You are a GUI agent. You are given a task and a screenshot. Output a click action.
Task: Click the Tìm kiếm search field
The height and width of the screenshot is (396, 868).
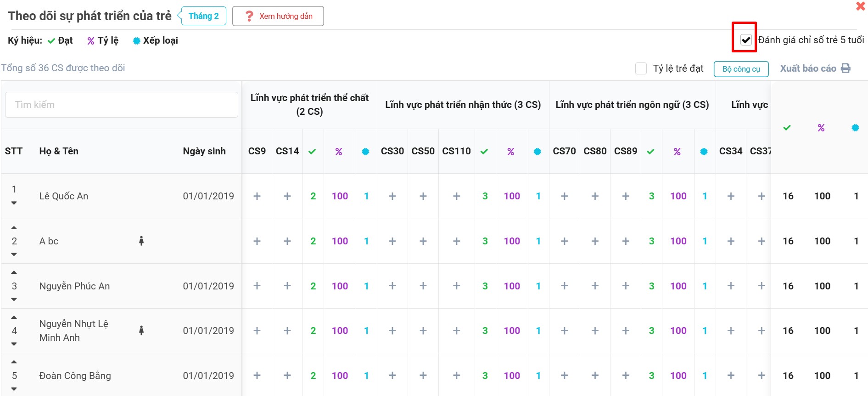[122, 105]
